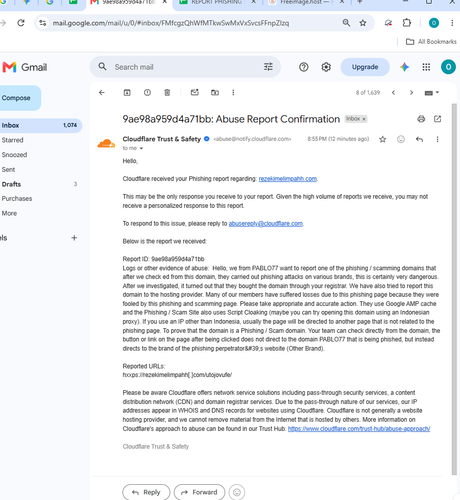Open Chrome extensions puzzle icon

[x=407, y=23]
